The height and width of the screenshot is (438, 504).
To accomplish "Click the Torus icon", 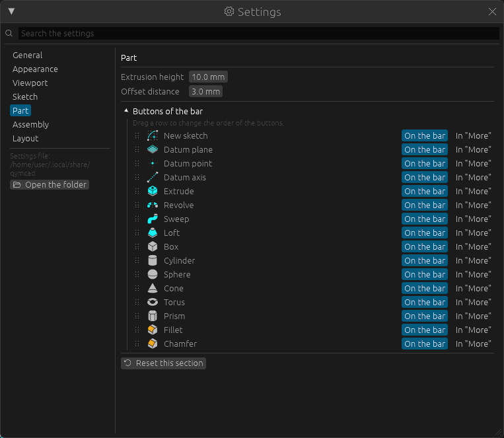I will tap(153, 302).
